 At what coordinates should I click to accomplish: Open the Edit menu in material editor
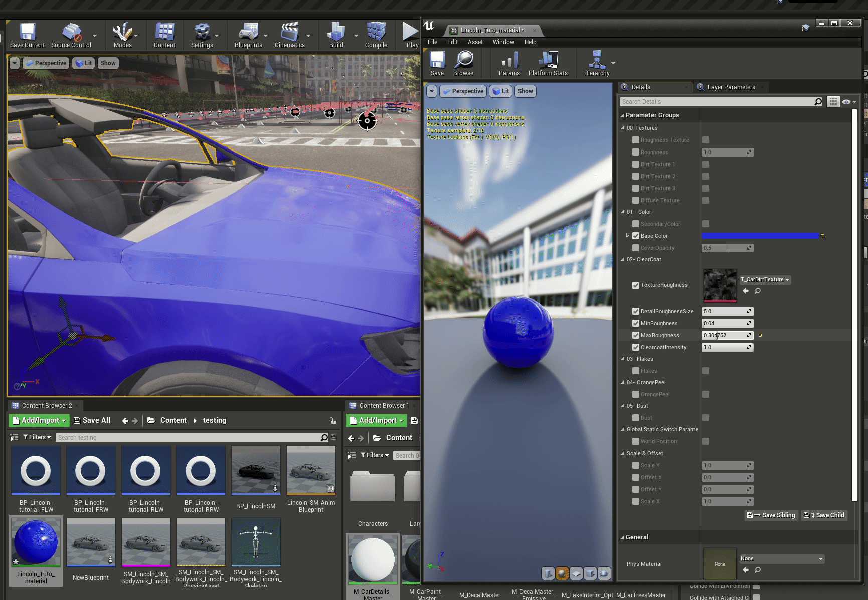(452, 42)
